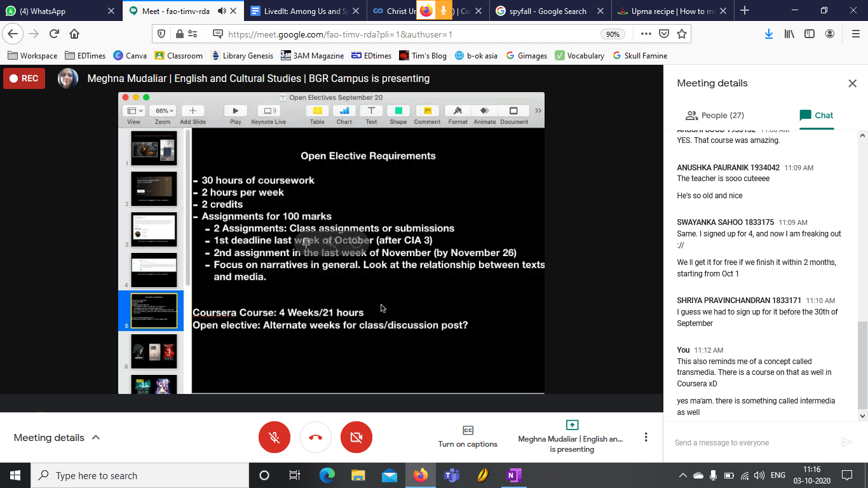Switch to the People (27) tab
The image size is (868, 488).
tap(714, 115)
